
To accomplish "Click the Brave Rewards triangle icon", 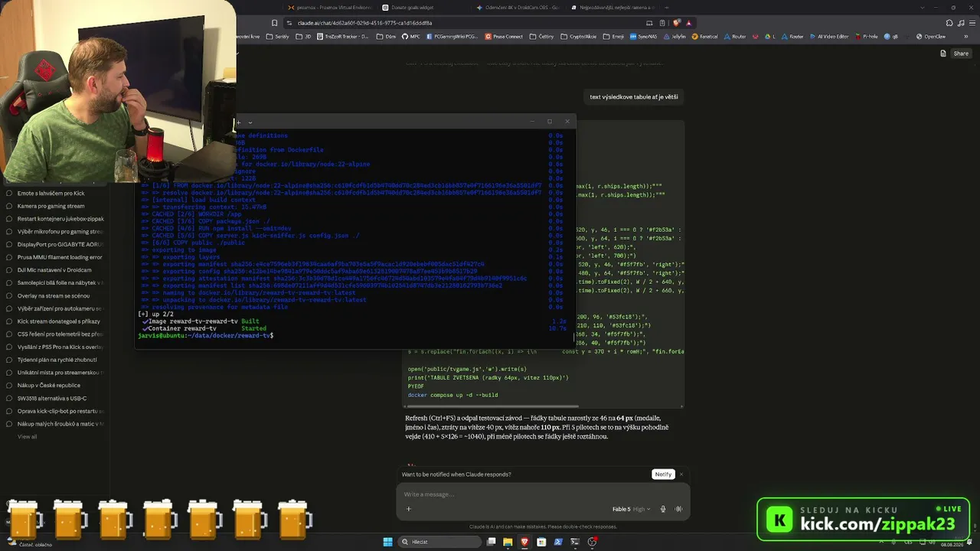I will pyautogui.click(x=689, y=23).
